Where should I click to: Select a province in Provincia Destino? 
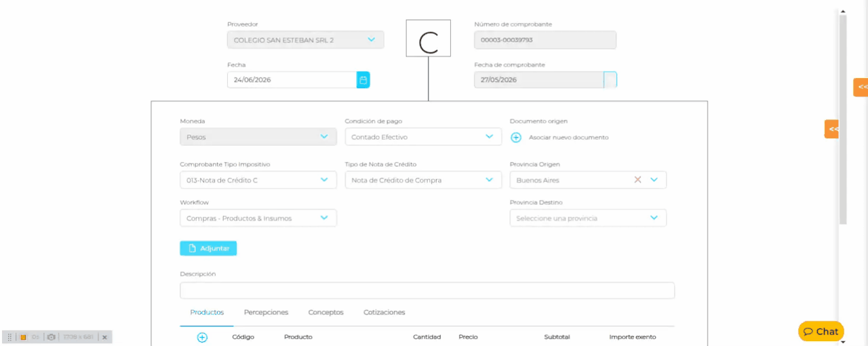[x=588, y=218]
